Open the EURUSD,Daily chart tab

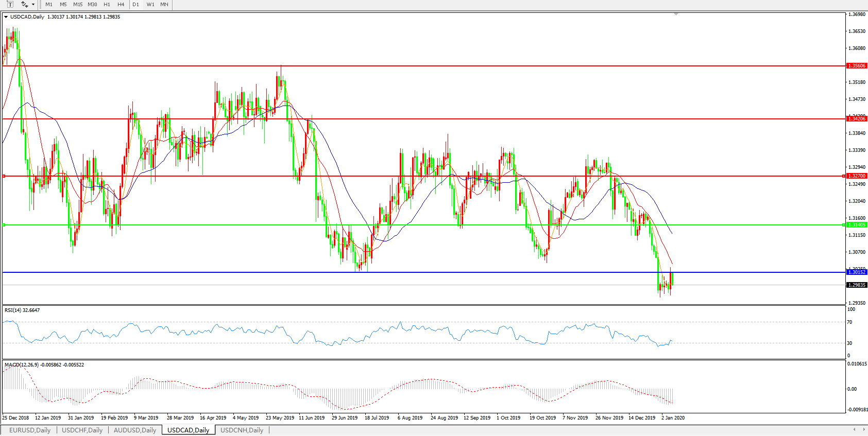[x=30, y=430]
